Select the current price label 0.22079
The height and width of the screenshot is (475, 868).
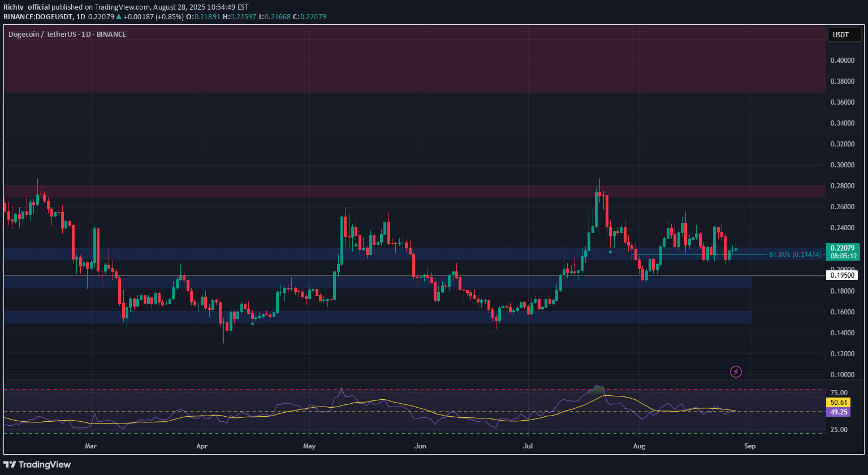pos(843,248)
